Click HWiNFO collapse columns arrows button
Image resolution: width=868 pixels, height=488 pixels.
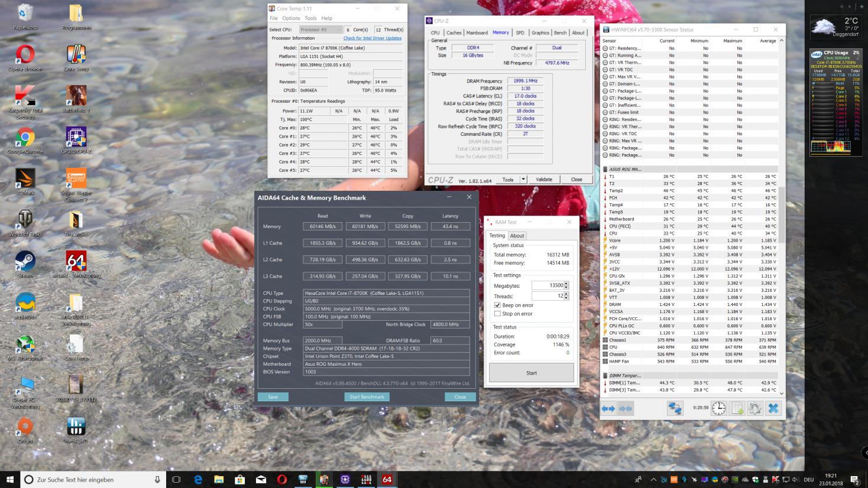pos(626,408)
